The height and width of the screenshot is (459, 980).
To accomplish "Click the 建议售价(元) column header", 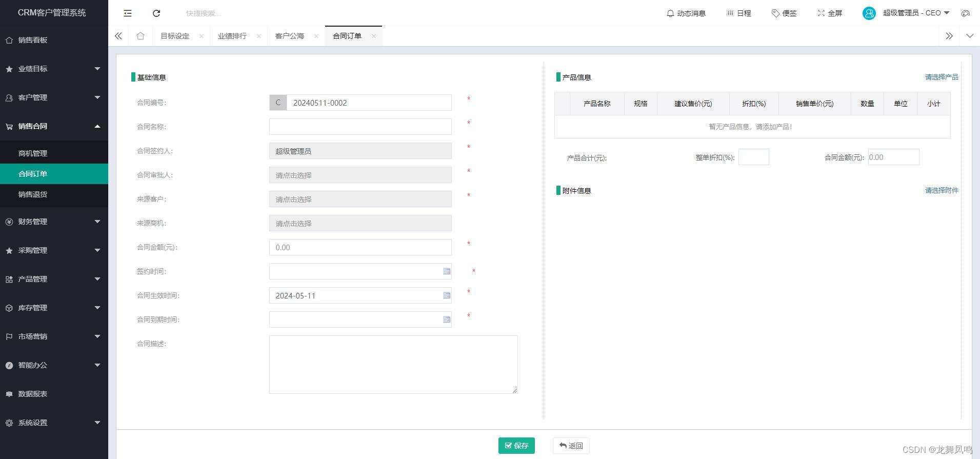I will coord(693,104).
